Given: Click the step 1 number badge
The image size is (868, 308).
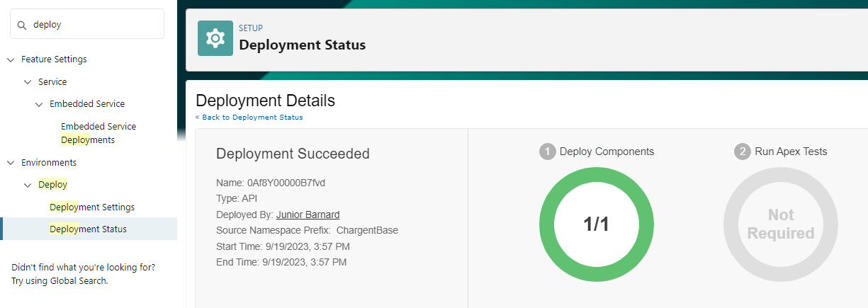Looking at the screenshot, I should tap(547, 152).
